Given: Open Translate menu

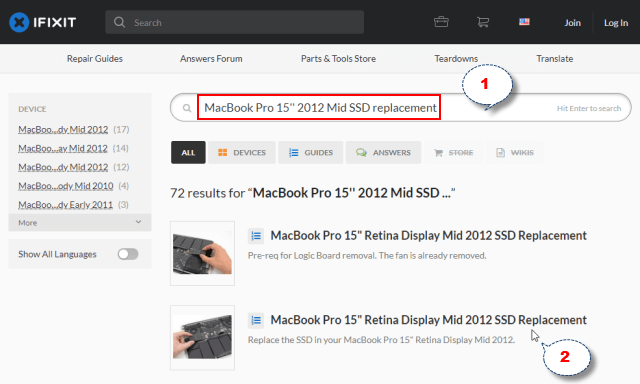Looking at the screenshot, I should [555, 58].
